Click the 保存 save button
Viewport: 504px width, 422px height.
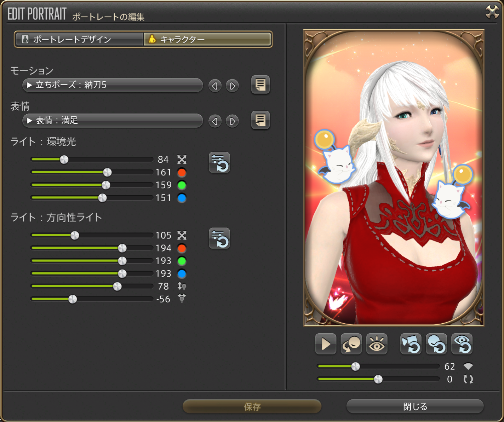click(252, 406)
